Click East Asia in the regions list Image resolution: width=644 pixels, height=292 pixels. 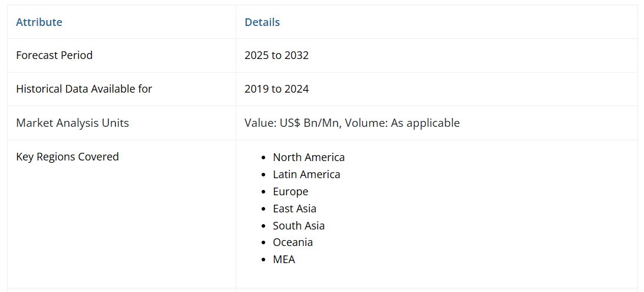point(295,209)
